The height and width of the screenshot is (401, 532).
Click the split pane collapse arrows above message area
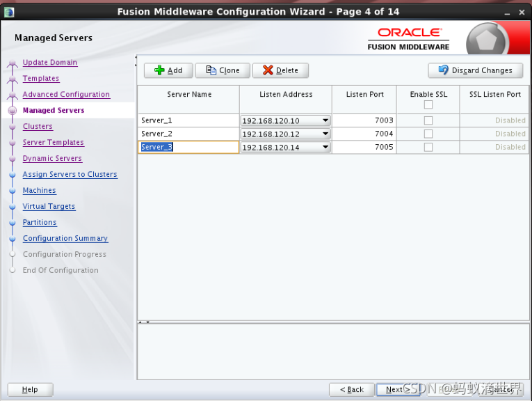click(x=144, y=322)
